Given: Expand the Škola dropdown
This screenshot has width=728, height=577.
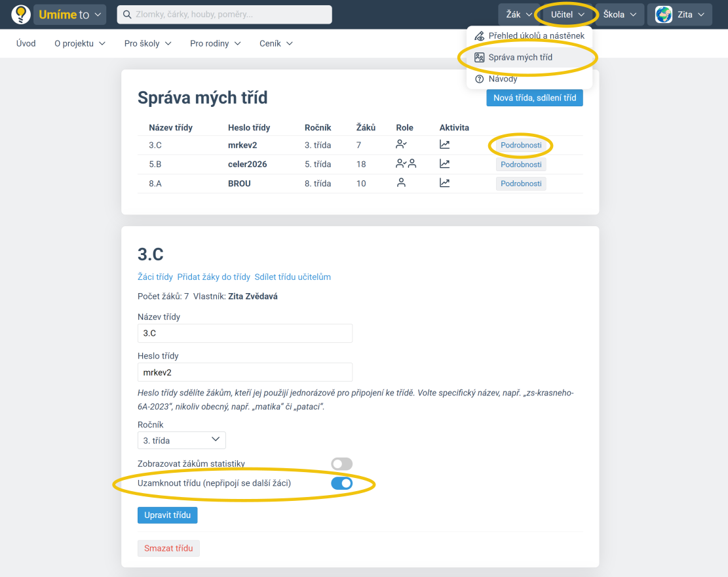Looking at the screenshot, I should 619,14.
